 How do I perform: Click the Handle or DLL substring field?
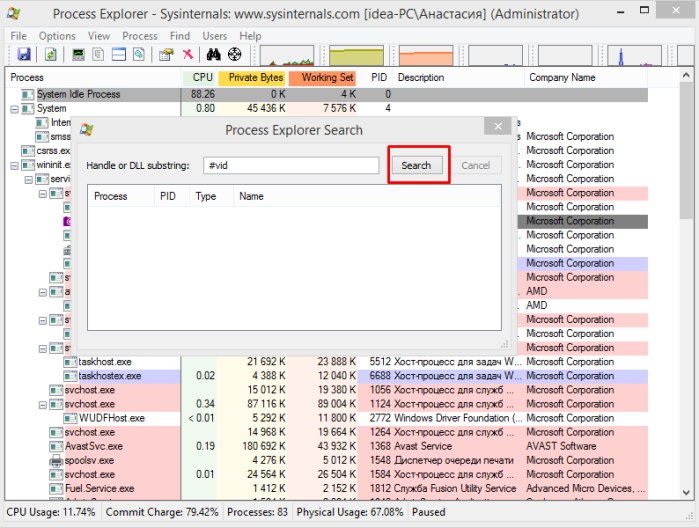tap(291, 165)
